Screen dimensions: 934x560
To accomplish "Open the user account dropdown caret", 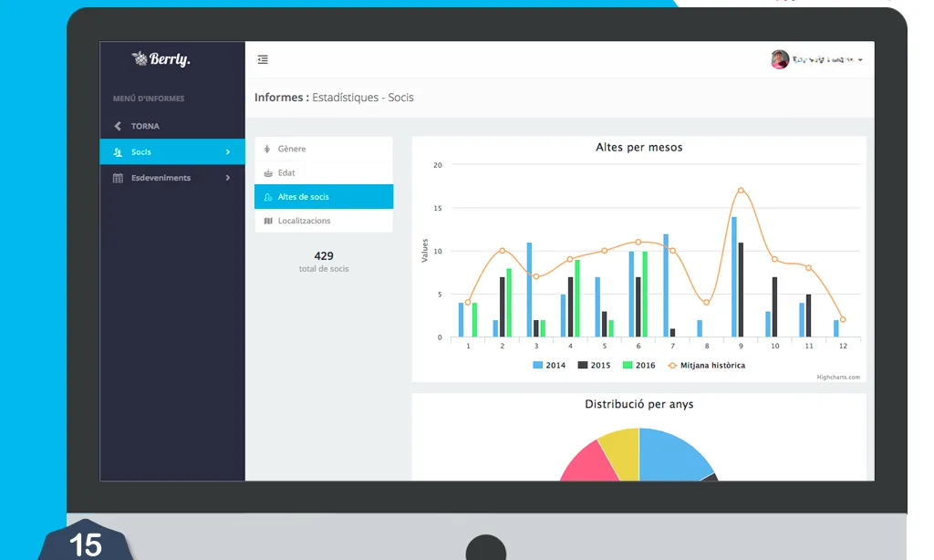I will click(x=860, y=60).
